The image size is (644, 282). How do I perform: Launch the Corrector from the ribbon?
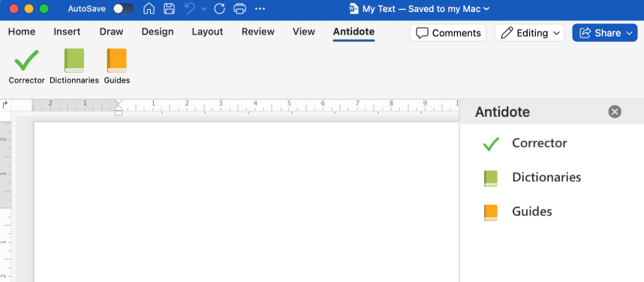[x=26, y=67]
